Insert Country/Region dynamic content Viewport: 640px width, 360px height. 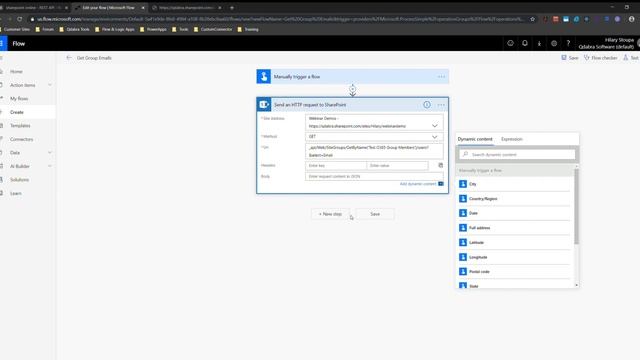[x=514, y=199]
